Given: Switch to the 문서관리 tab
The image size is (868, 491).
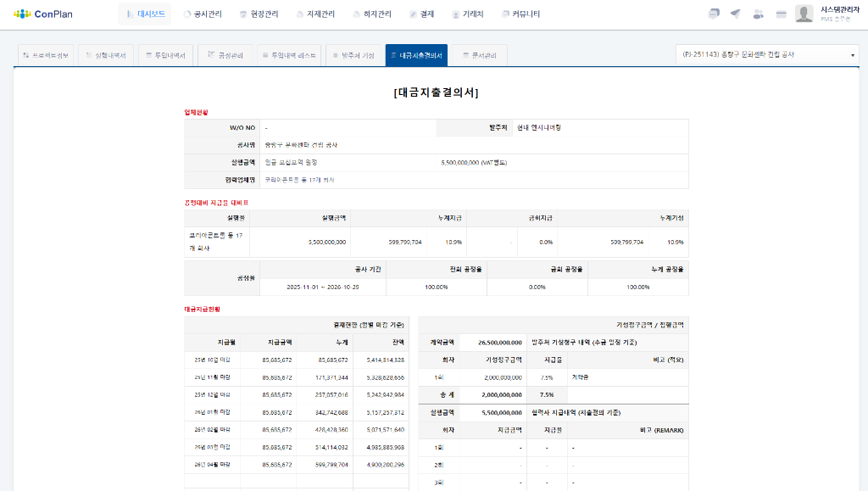Looking at the screenshot, I should [x=480, y=55].
